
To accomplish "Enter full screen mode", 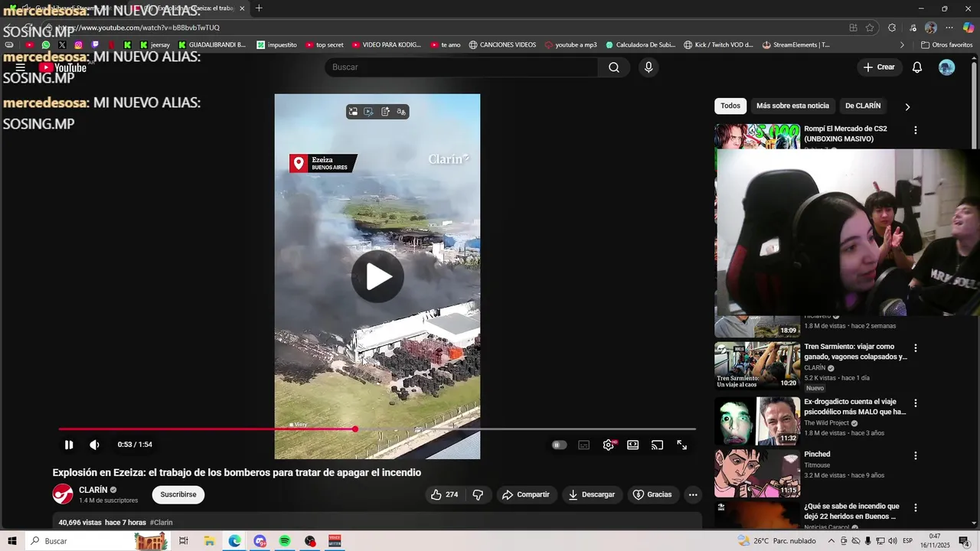I will click(681, 445).
